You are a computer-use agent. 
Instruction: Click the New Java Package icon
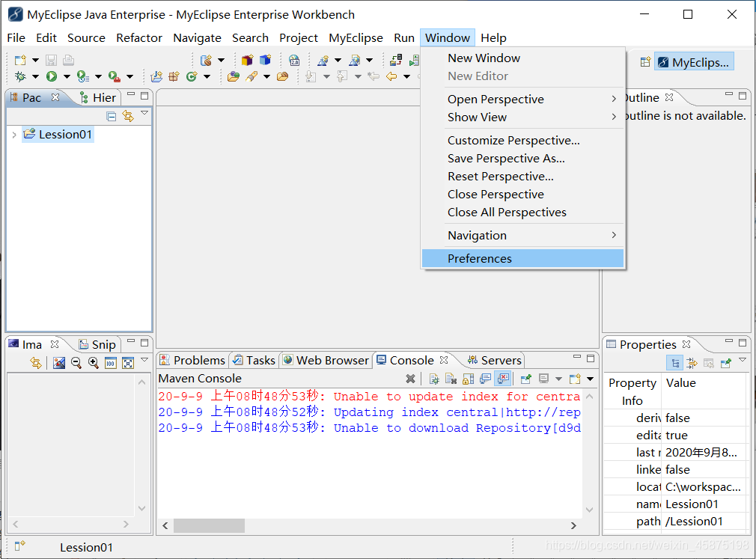tap(174, 76)
